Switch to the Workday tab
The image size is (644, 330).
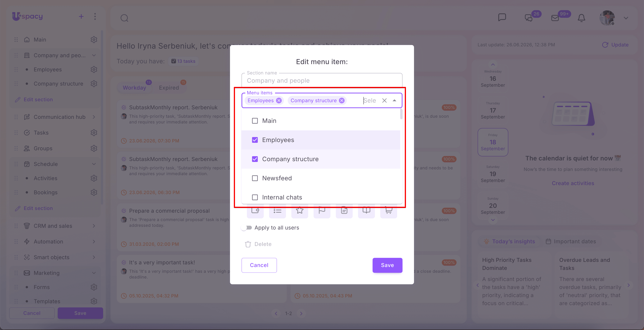135,88
